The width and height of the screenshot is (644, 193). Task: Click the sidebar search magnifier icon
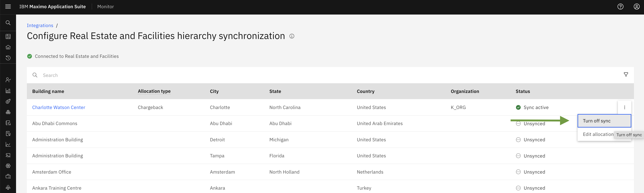point(8,23)
